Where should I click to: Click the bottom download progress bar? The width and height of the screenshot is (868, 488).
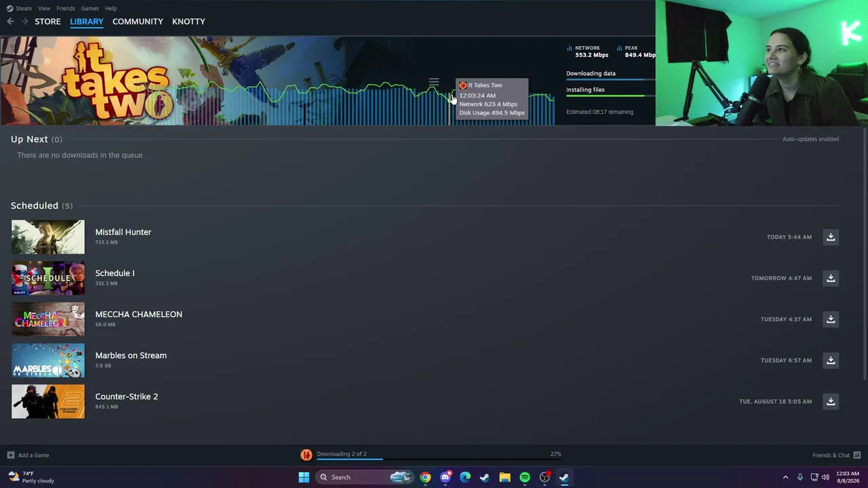(439, 460)
